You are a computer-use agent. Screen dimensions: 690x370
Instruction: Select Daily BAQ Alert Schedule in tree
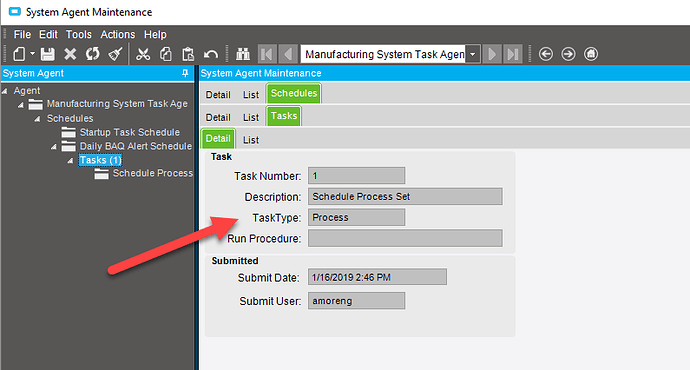136,146
